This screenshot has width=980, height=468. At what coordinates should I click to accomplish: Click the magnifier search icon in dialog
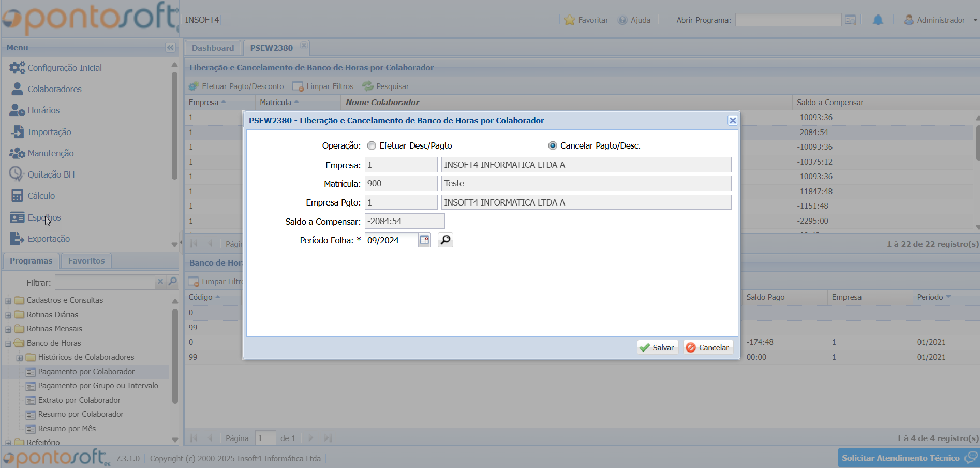point(445,240)
